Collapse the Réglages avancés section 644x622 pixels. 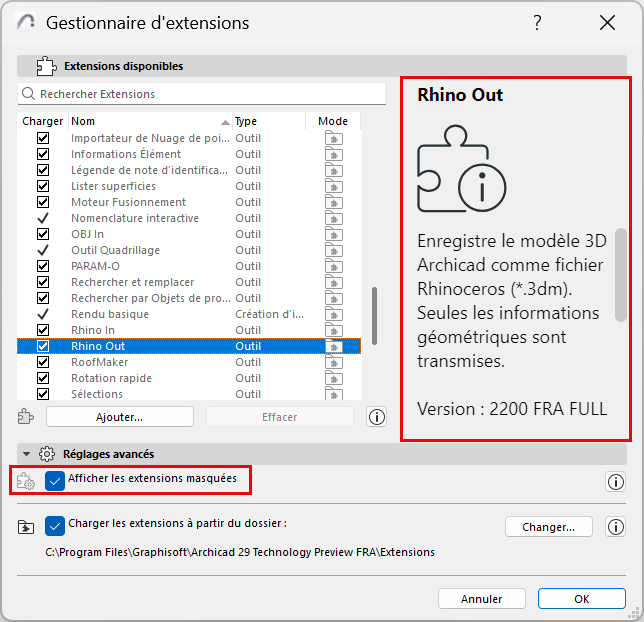(x=26, y=454)
